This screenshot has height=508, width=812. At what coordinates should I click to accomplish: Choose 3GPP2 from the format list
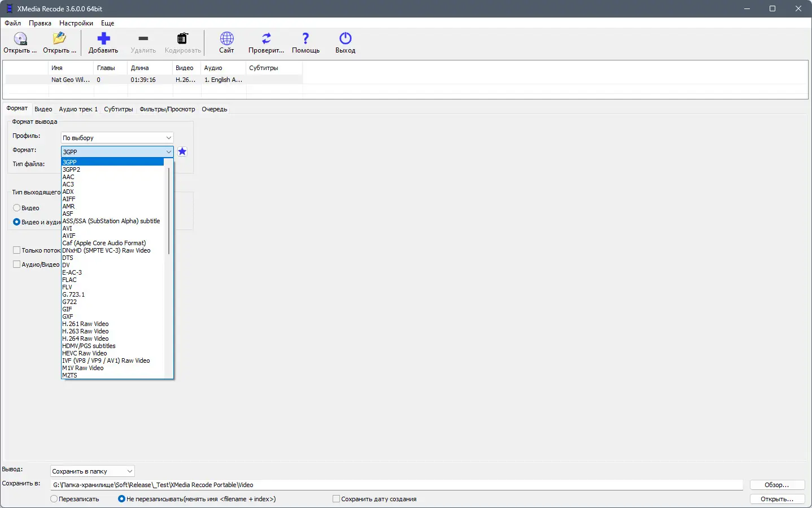click(x=112, y=170)
